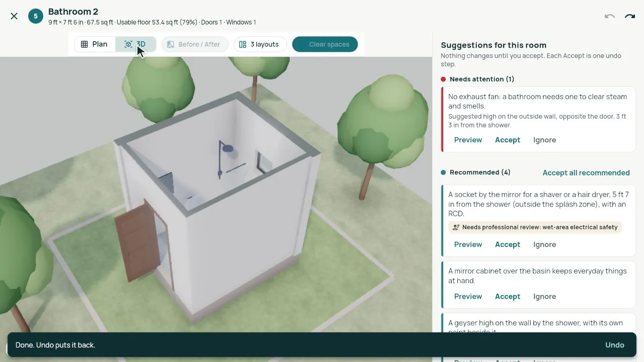Toggle the Before / After comparison
Screen dimensions: 644x362
point(195,44)
